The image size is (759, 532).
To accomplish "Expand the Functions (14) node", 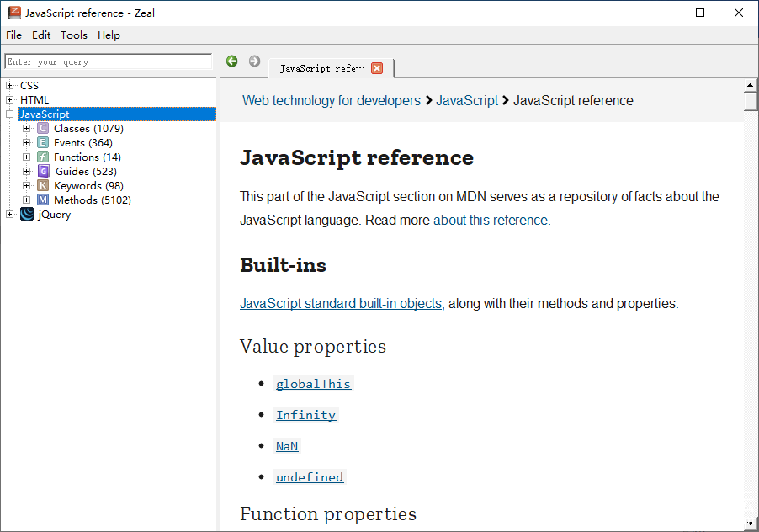I will tap(27, 157).
